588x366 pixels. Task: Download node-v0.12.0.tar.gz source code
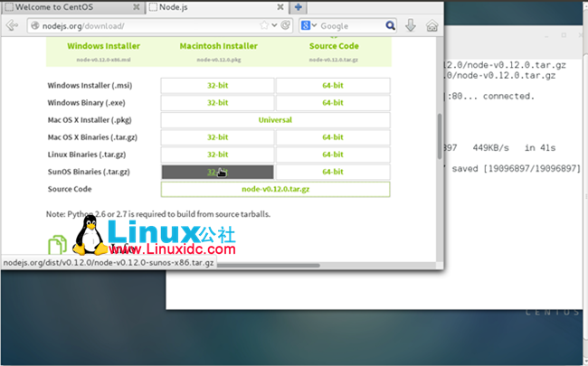[x=275, y=189]
